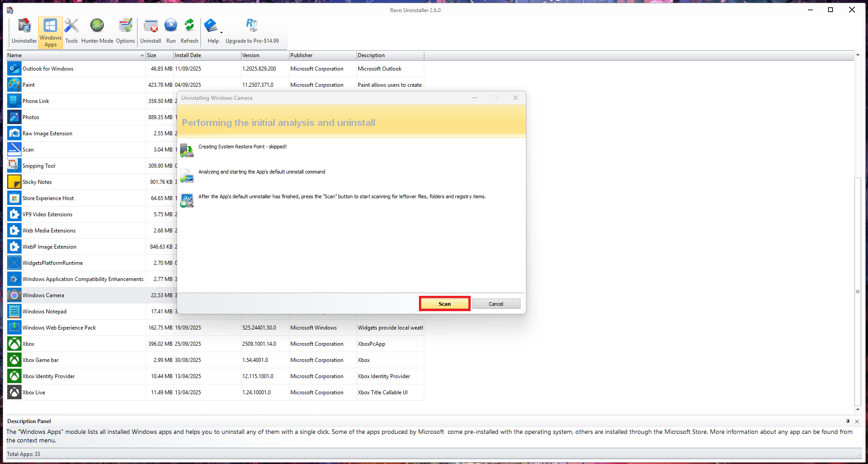Open the Tools toolbar icon
The height and width of the screenshot is (464, 868).
[x=71, y=31]
